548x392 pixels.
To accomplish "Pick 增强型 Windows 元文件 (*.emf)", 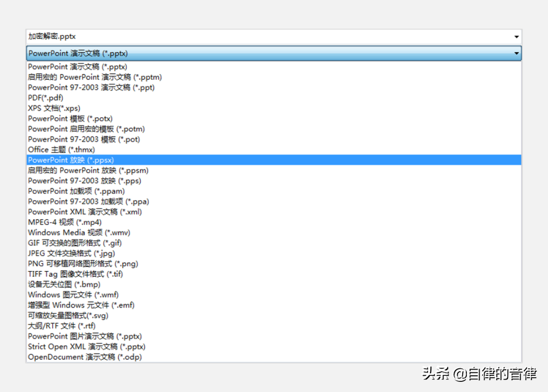I will click(x=274, y=305).
